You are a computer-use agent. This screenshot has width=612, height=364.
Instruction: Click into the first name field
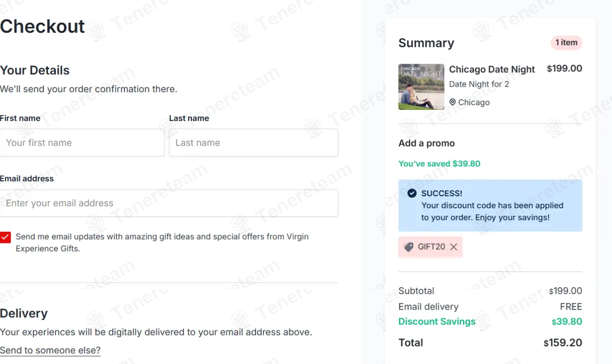coord(82,143)
